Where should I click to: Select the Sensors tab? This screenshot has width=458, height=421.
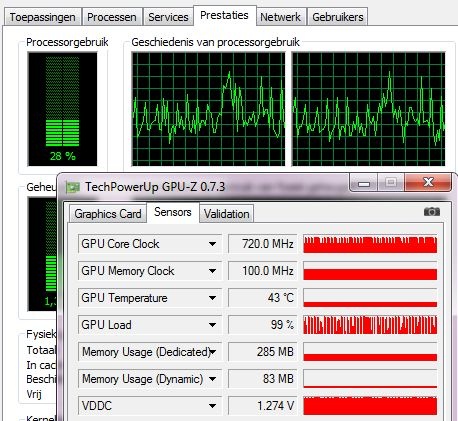pyautogui.click(x=173, y=212)
